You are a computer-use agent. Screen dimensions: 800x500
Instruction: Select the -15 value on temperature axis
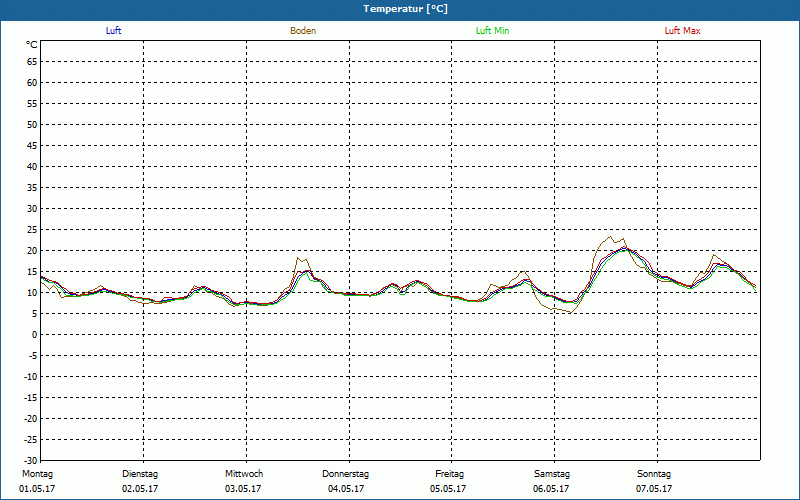click(x=31, y=397)
